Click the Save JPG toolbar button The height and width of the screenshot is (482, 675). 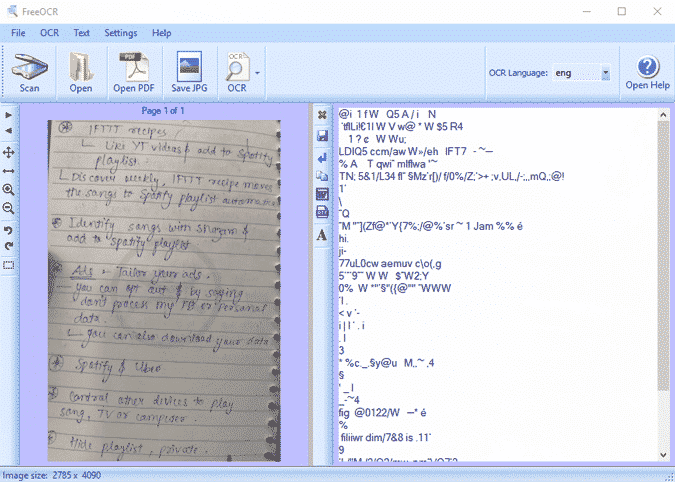pos(189,72)
